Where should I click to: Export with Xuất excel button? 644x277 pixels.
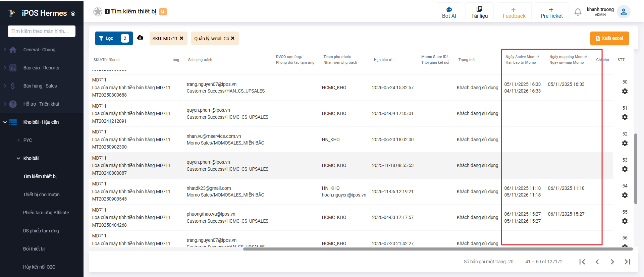pos(609,38)
